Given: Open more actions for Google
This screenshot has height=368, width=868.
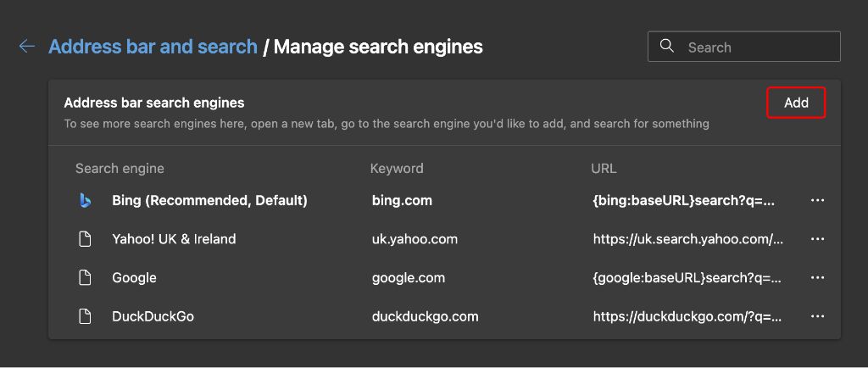Looking at the screenshot, I should [x=817, y=278].
